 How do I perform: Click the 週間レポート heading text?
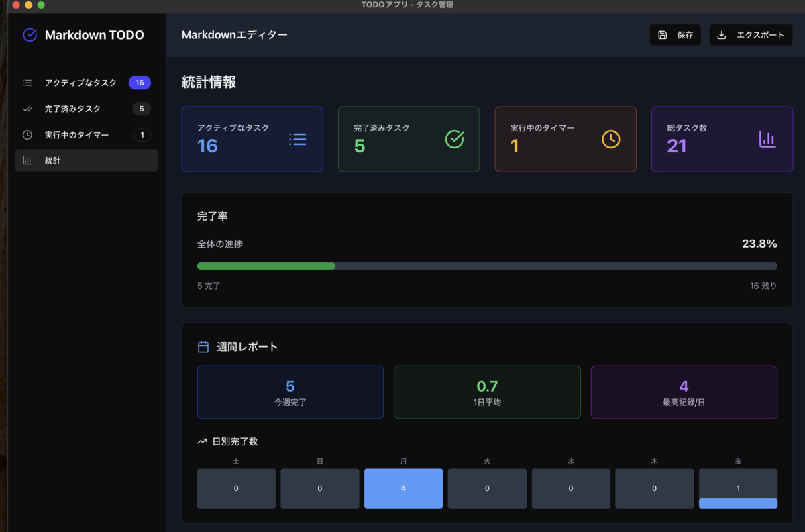248,347
